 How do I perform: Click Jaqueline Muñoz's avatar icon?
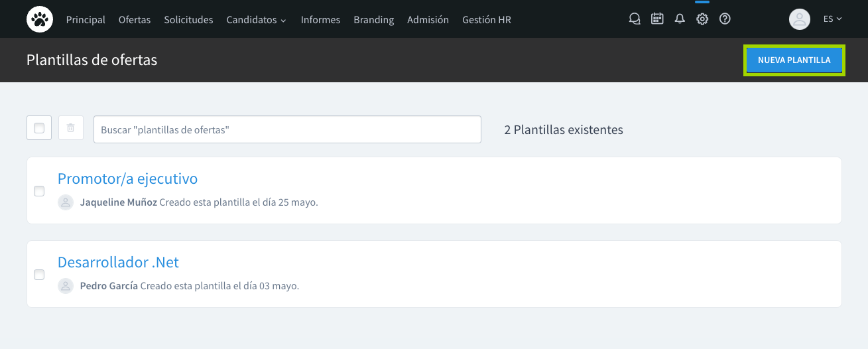coord(66,202)
